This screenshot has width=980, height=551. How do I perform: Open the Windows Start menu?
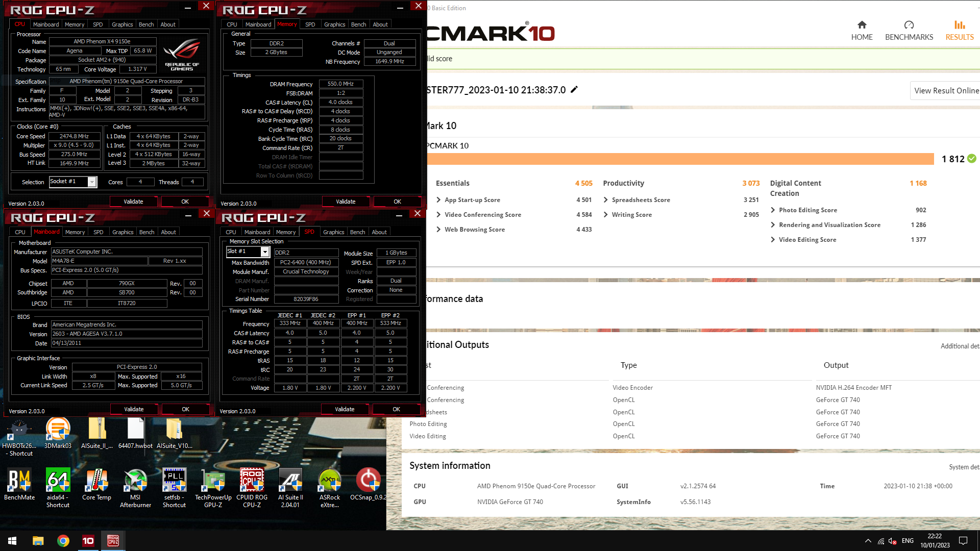coord(12,541)
